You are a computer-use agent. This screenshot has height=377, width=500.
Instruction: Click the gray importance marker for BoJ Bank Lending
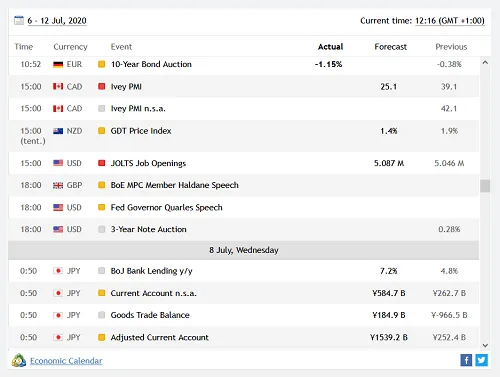(x=102, y=271)
